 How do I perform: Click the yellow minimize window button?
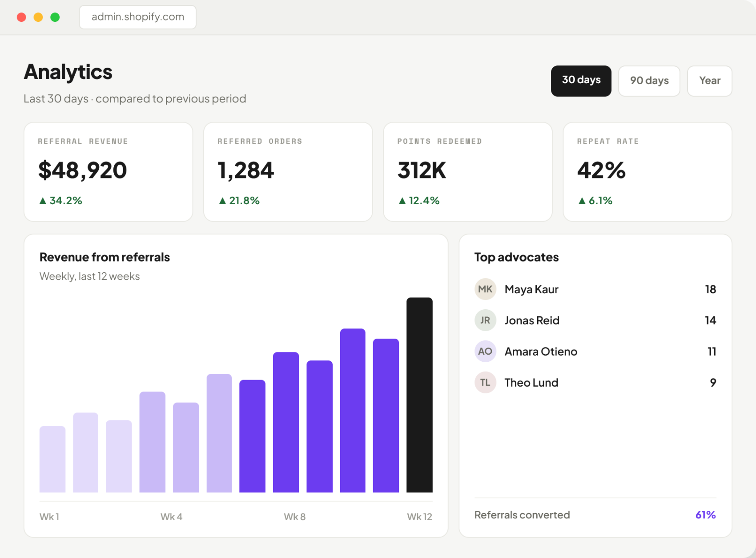pos(38,17)
